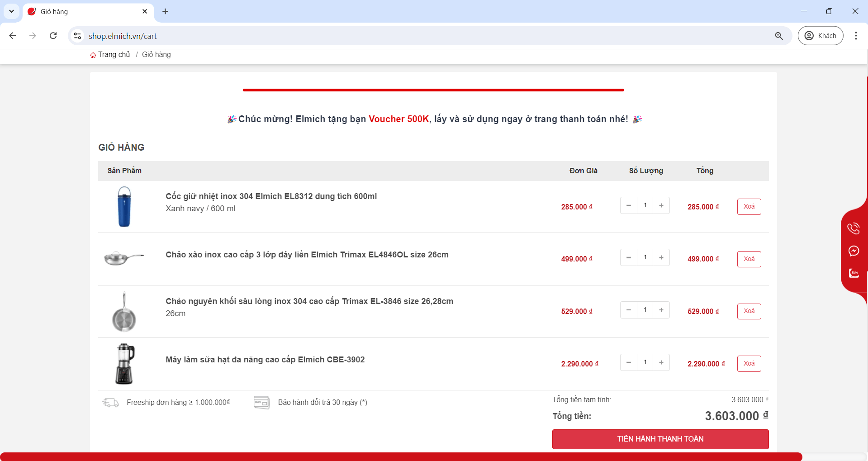Click the browser forward arrow

tap(33, 36)
